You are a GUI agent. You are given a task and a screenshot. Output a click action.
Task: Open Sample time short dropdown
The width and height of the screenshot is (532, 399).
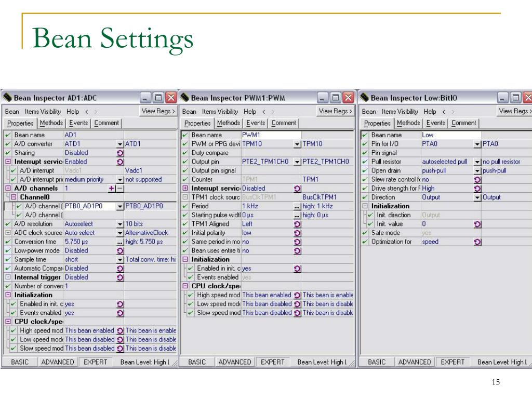click(120, 260)
